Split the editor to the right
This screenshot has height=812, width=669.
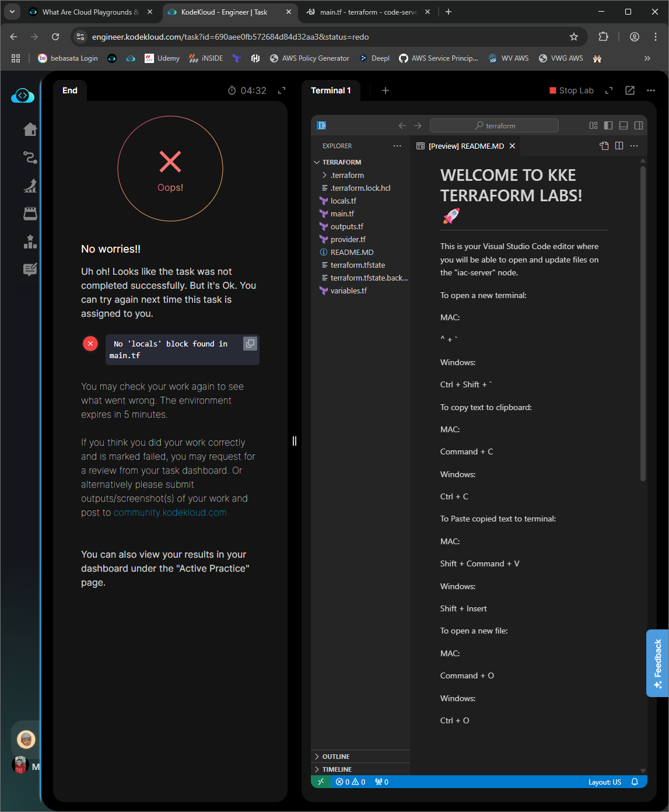619,146
